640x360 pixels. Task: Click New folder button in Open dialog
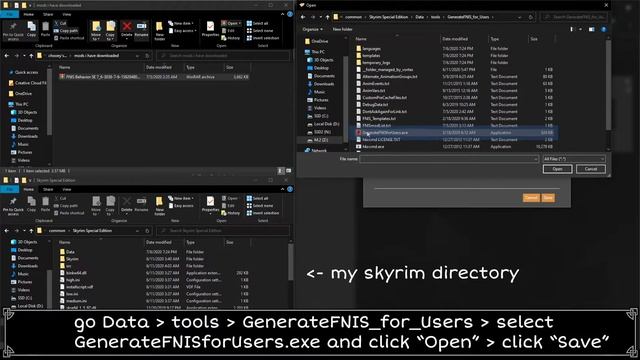(x=342, y=29)
